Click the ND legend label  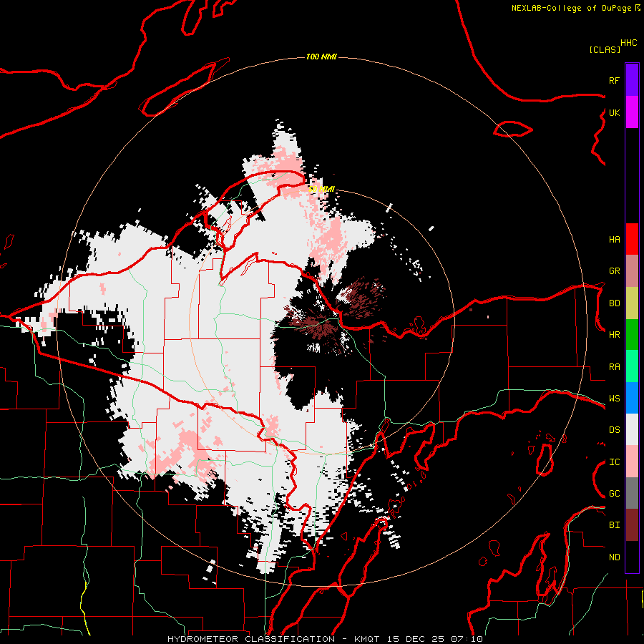click(614, 557)
